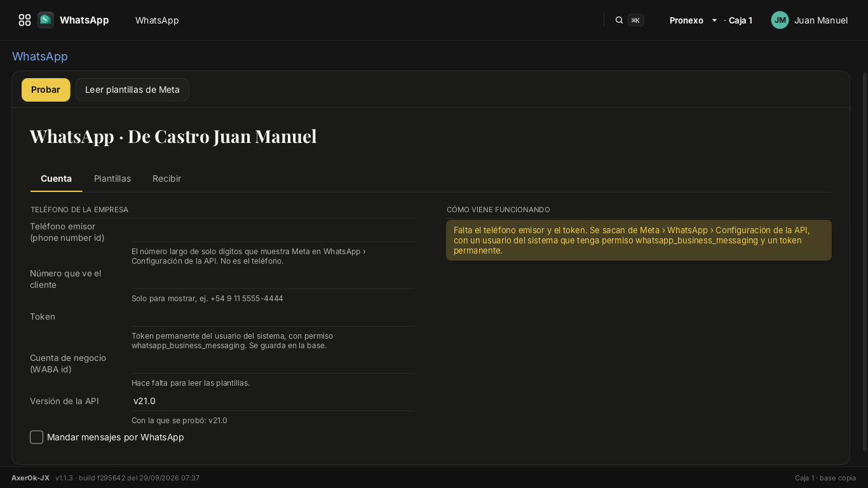Screen dimensions: 868x488
Task: Click the Token permanente hint text
Action: click(232, 341)
